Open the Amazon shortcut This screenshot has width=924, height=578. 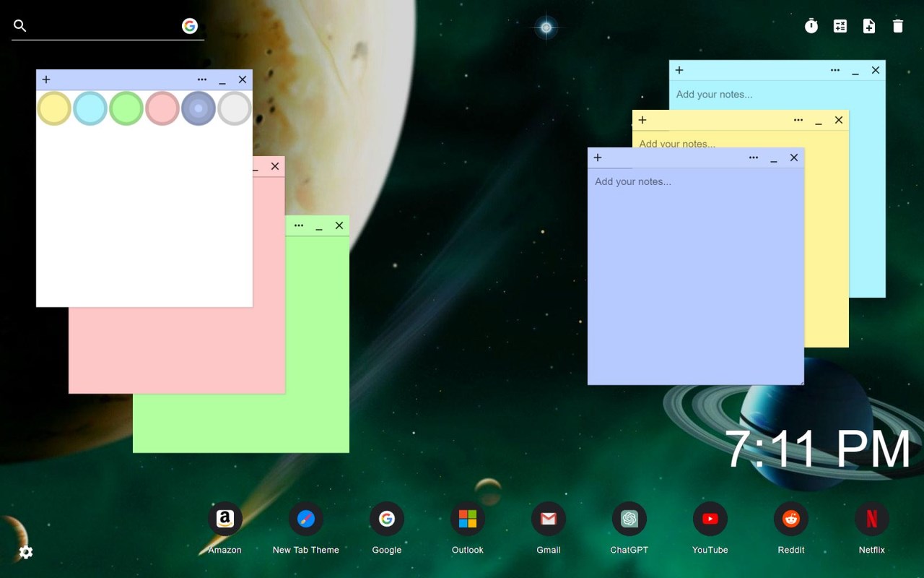(x=225, y=519)
